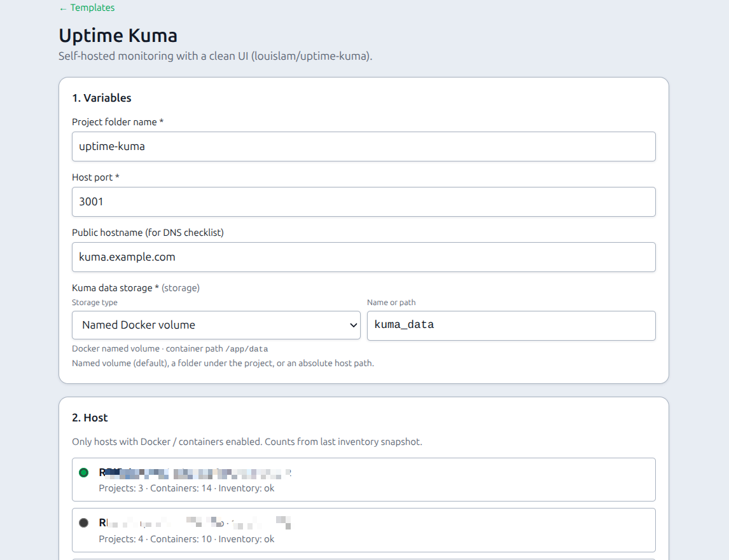
Task: Click the 'Storage type' small label
Action: (x=95, y=303)
